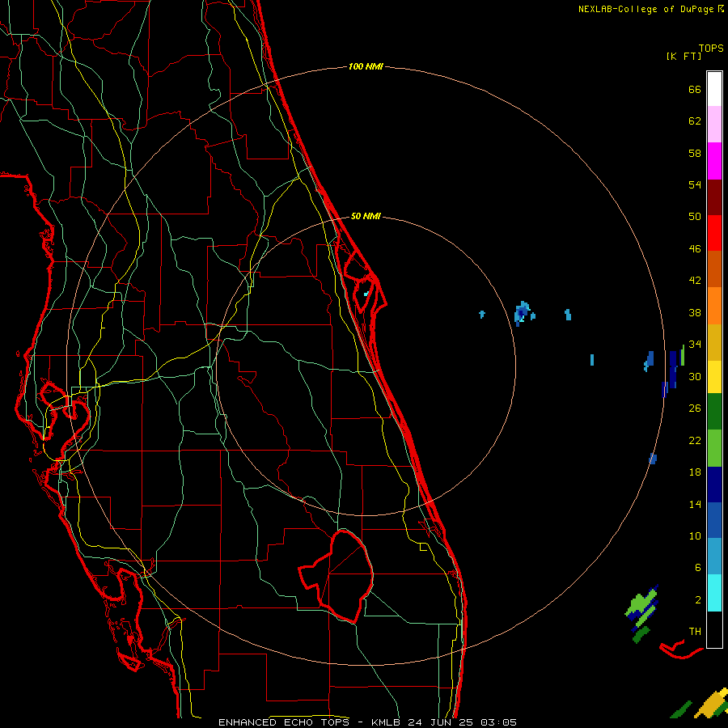The width and height of the screenshot is (728, 728).
Task: Click the dark green 26 kft legend swatch
Action: point(714,412)
